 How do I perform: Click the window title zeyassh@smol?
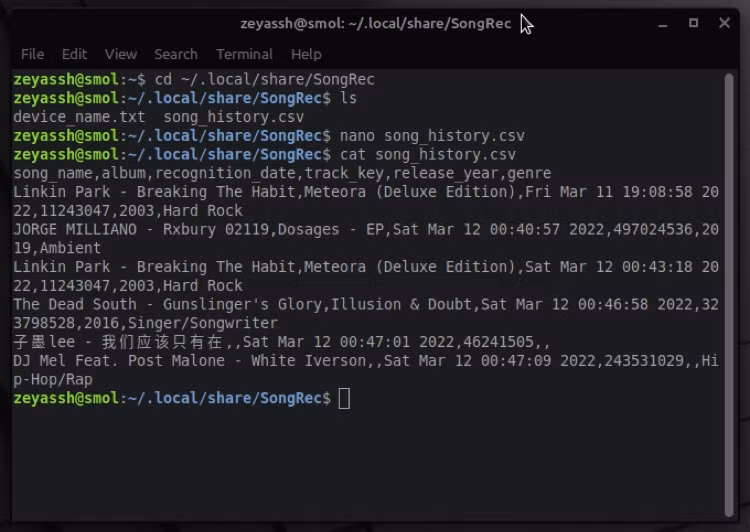(x=375, y=23)
